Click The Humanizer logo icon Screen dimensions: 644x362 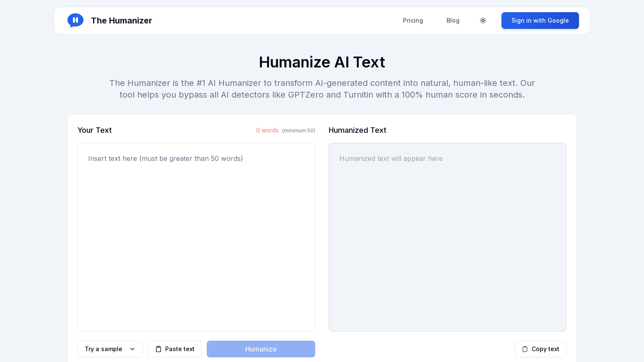click(75, 20)
